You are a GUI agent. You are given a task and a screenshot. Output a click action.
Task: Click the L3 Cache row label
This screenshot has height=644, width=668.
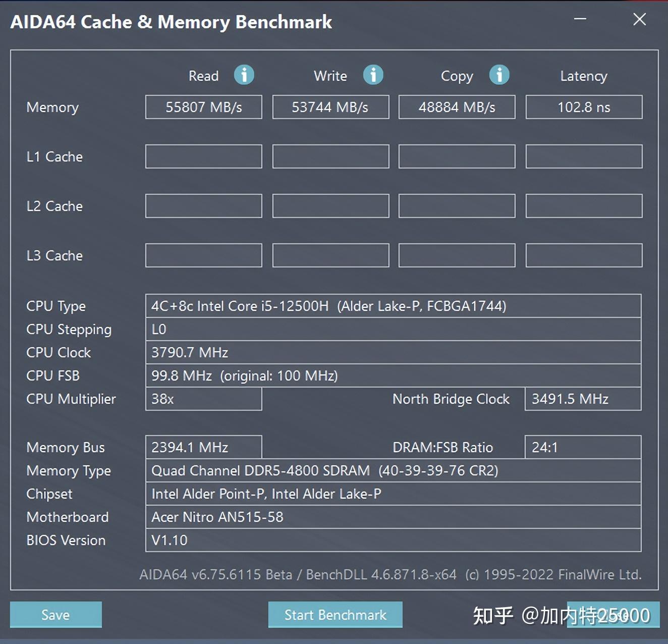coord(54,255)
